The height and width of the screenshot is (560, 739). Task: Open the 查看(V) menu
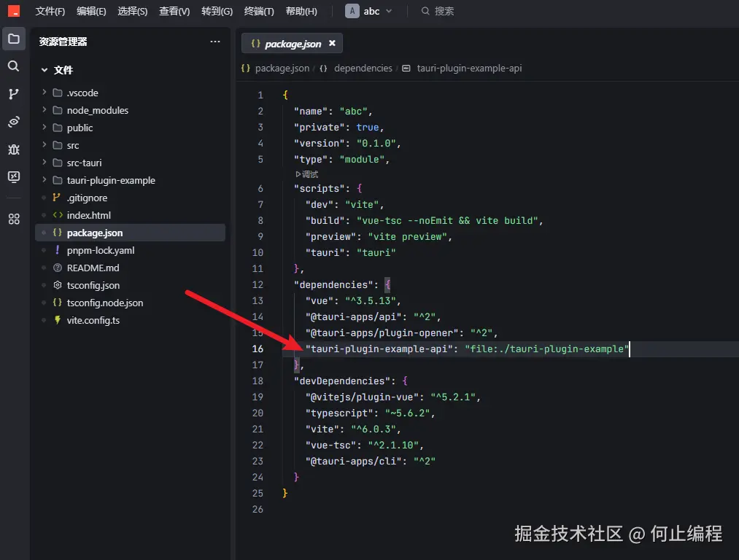coord(174,11)
